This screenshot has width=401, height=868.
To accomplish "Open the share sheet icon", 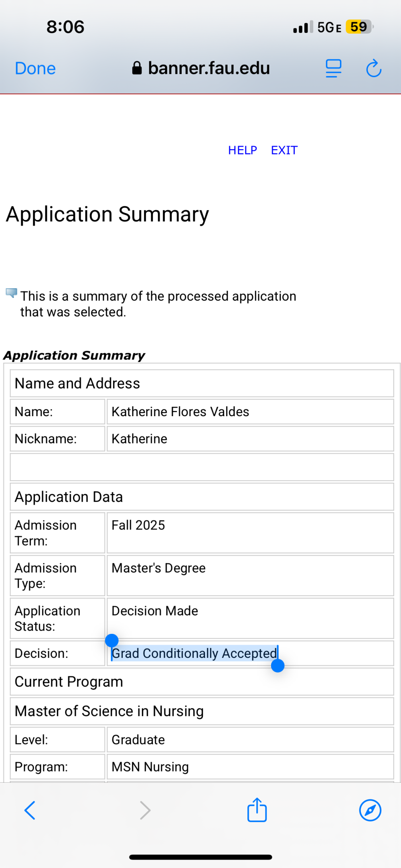I will (257, 809).
